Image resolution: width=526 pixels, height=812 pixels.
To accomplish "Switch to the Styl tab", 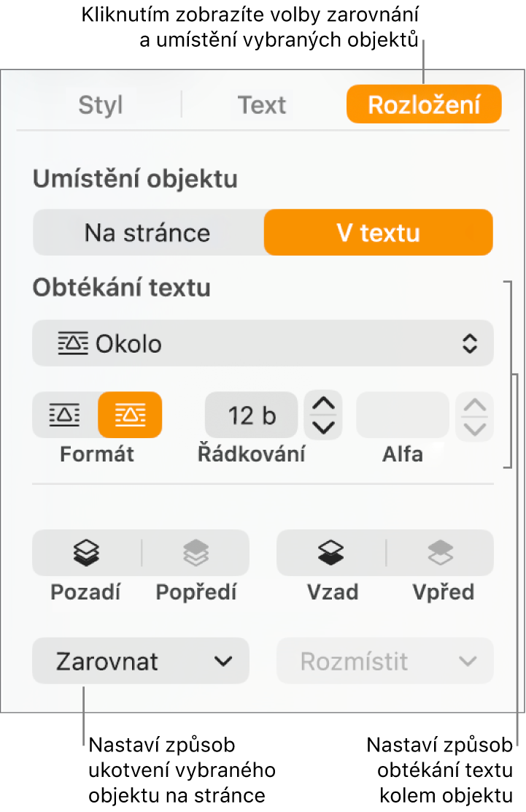I will (x=101, y=104).
